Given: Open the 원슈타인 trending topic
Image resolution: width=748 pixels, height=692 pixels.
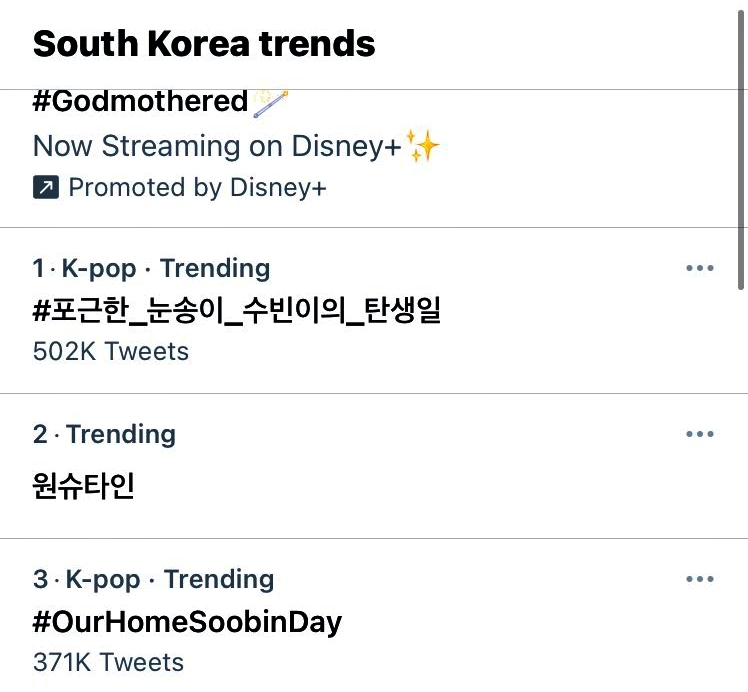Looking at the screenshot, I should coord(83,487).
